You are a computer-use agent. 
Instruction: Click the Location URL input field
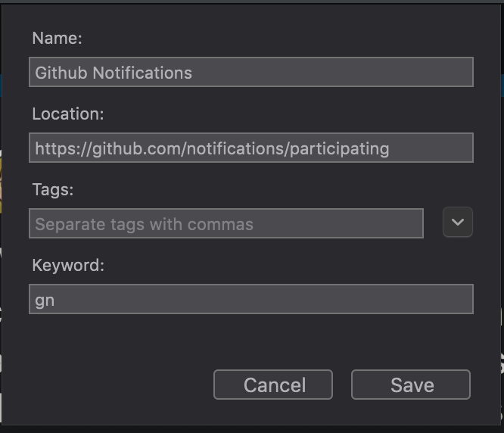click(x=251, y=148)
